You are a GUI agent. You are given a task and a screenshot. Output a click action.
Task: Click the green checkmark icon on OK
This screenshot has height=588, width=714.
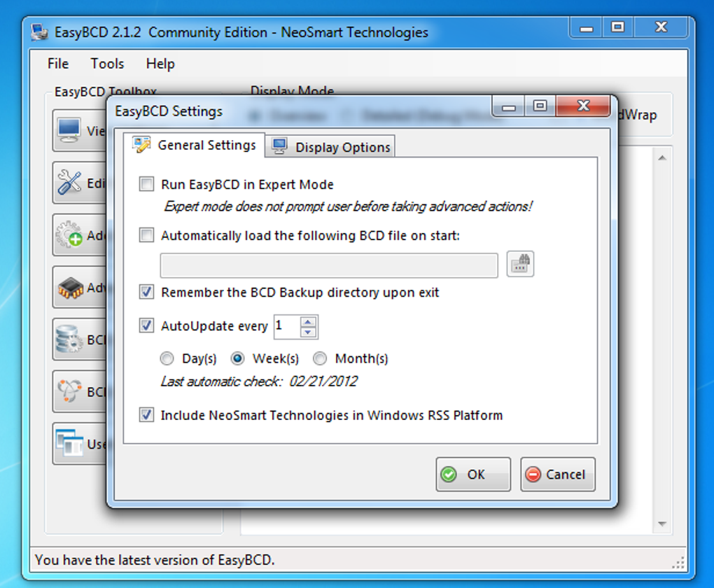click(449, 475)
